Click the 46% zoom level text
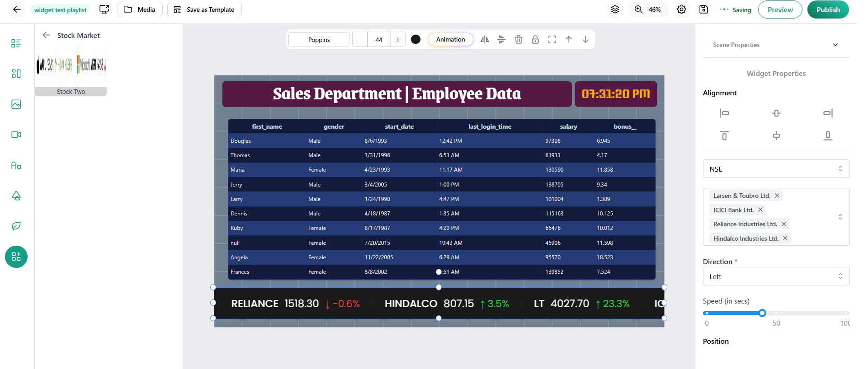The image size is (868, 369). (655, 9)
